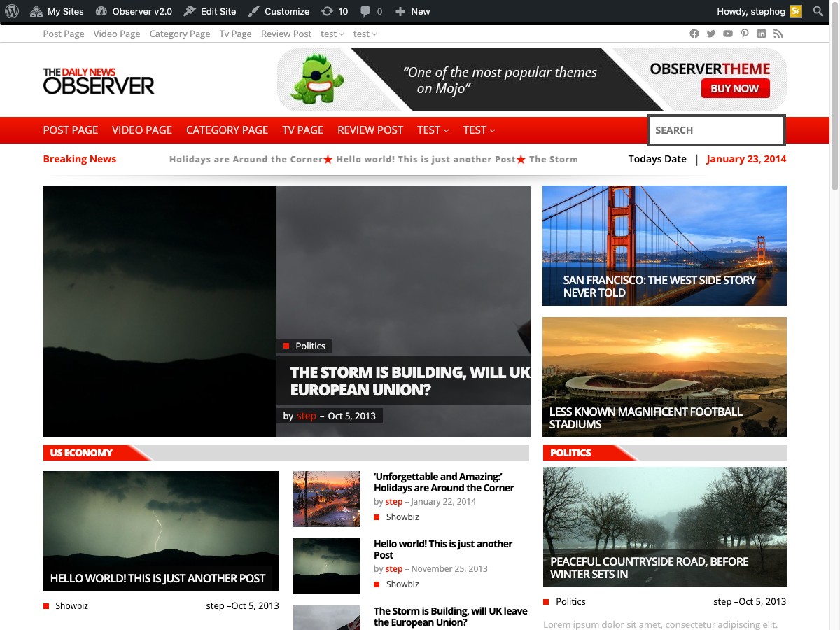The width and height of the screenshot is (840, 630).
Task: Open the LinkedIn icon link
Action: pyautogui.click(x=762, y=34)
